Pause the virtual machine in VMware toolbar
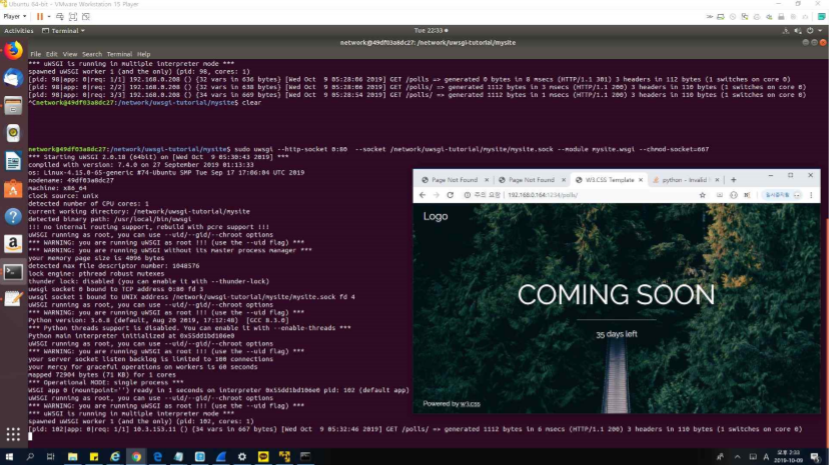This screenshot has height=466, width=832. pos(40,16)
